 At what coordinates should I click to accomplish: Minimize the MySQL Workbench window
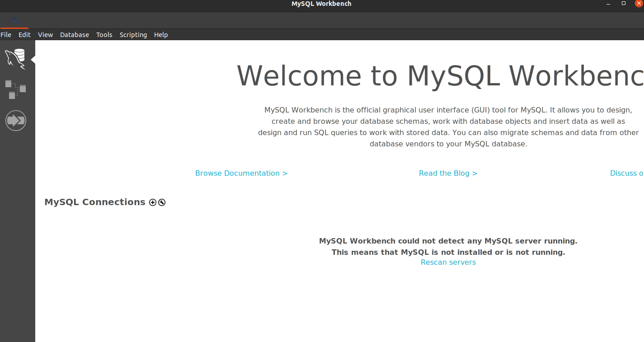tap(608, 4)
